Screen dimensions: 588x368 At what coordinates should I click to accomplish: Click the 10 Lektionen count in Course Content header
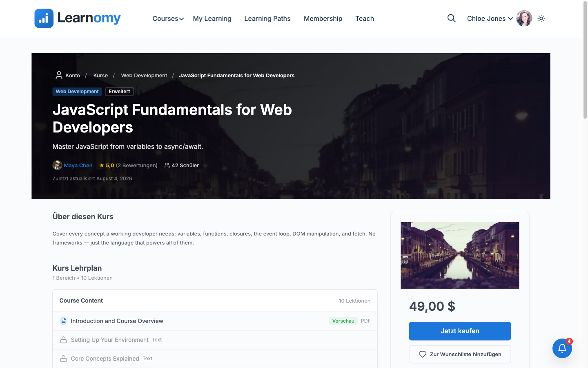coord(354,301)
